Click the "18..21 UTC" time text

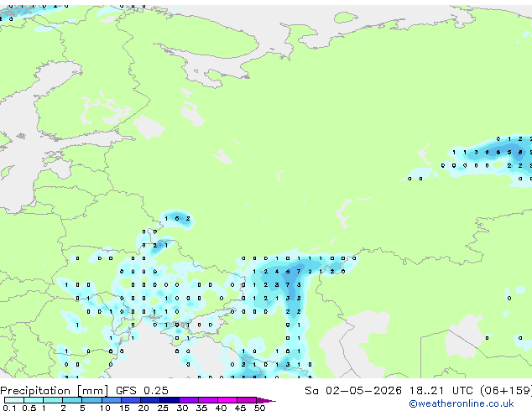pyautogui.click(x=441, y=390)
